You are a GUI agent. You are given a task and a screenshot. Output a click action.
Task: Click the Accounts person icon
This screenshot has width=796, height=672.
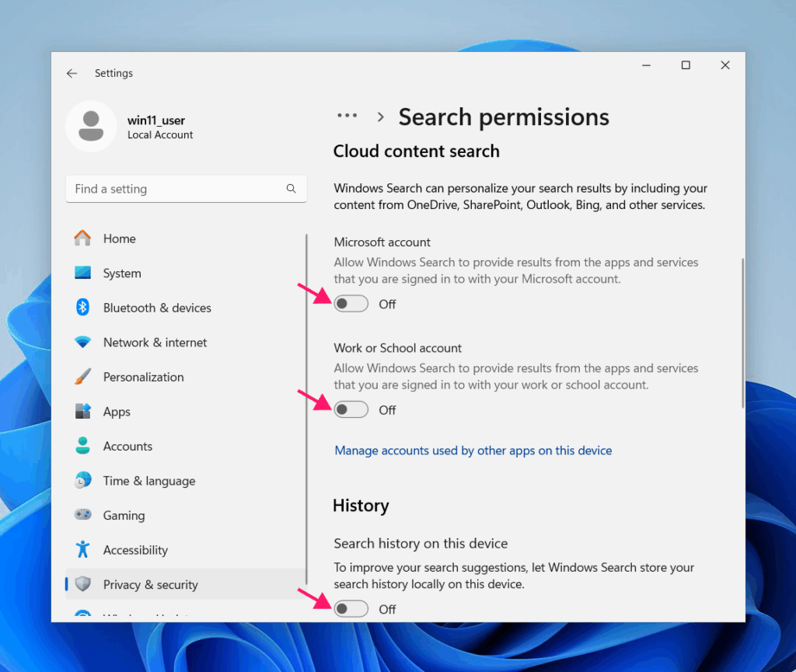point(82,446)
